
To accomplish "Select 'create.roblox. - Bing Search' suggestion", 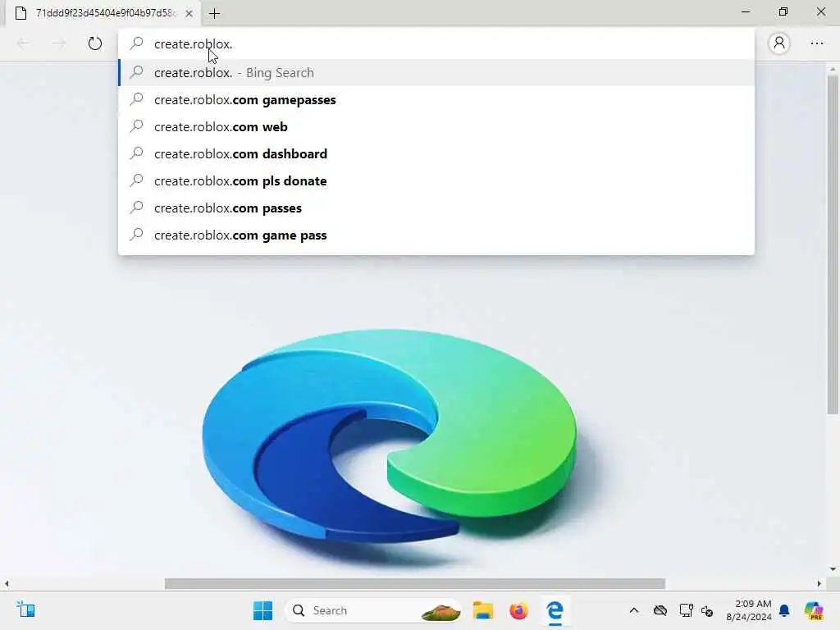I will click(x=436, y=72).
